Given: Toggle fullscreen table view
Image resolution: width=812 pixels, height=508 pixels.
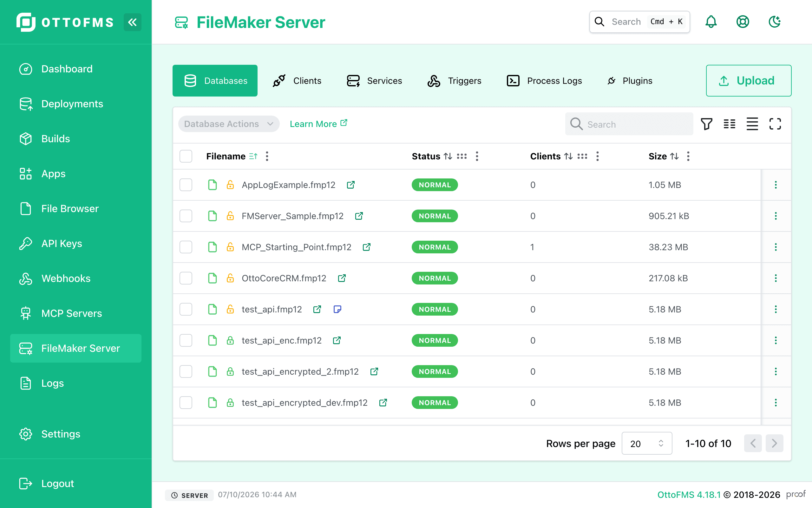Looking at the screenshot, I should (775, 124).
